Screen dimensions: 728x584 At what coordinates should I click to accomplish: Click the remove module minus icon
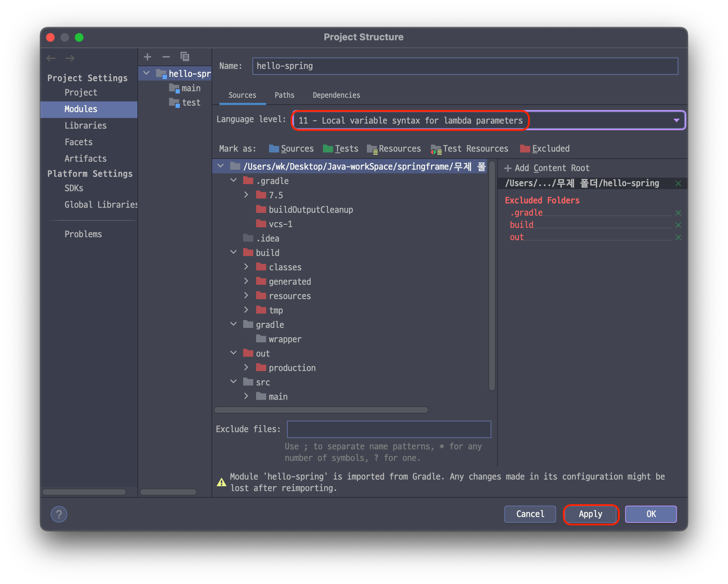[x=166, y=57]
